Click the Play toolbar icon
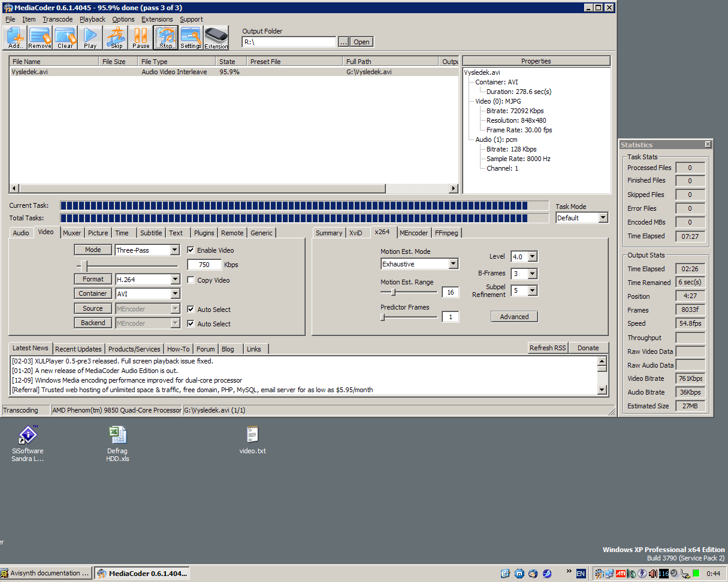This screenshot has height=582, width=728. (x=90, y=38)
